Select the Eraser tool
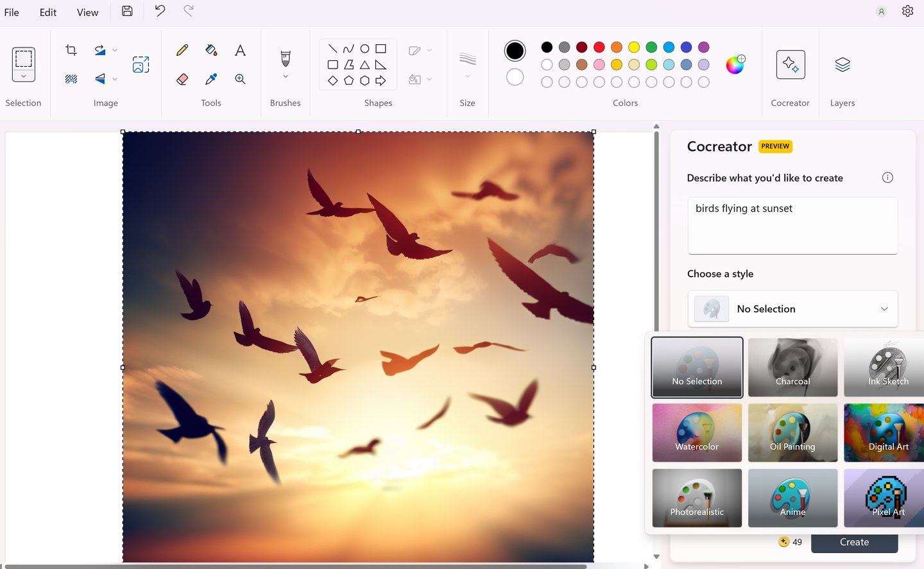This screenshot has height=569, width=924. pyautogui.click(x=182, y=79)
